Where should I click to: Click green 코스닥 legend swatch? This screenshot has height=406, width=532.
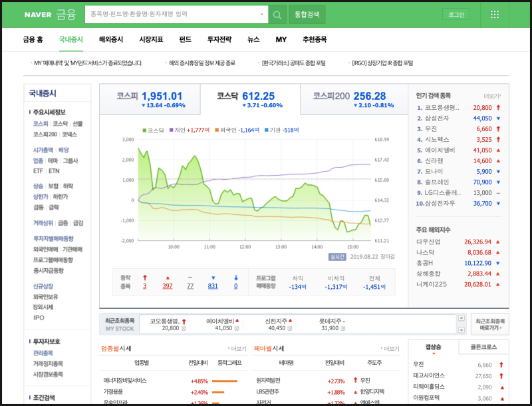[144, 130]
